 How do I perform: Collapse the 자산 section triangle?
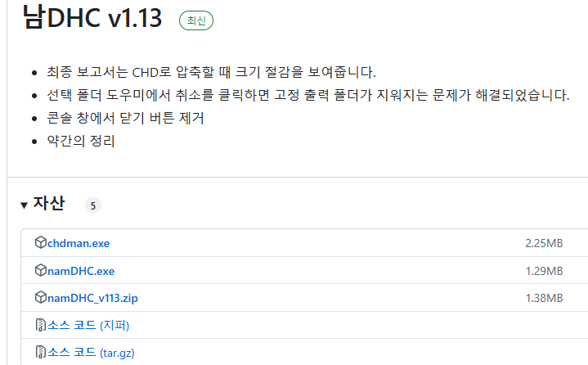24,205
